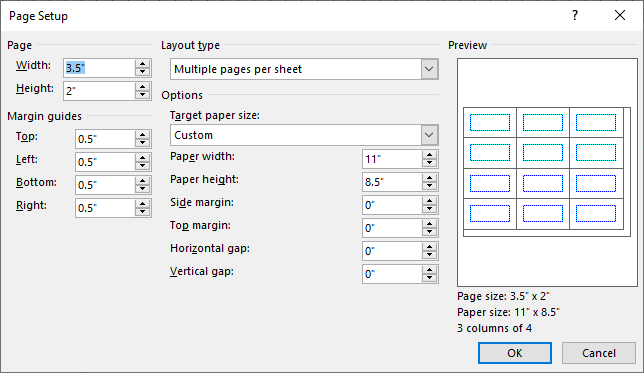Decrease the Top margin guide down arrow
The image size is (644, 373).
[142, 143]
